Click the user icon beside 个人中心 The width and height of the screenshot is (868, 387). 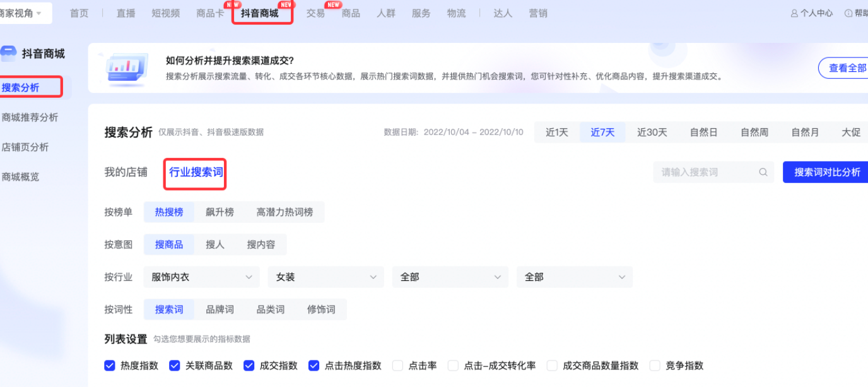(794, 13)
